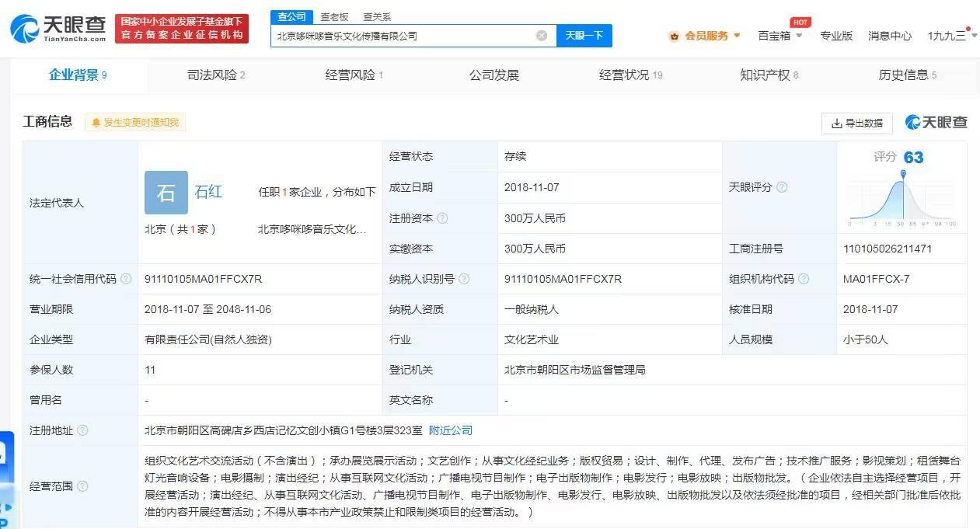Click the score number 63
This screenshot has width=980, height=529.
tap(914, 158)
